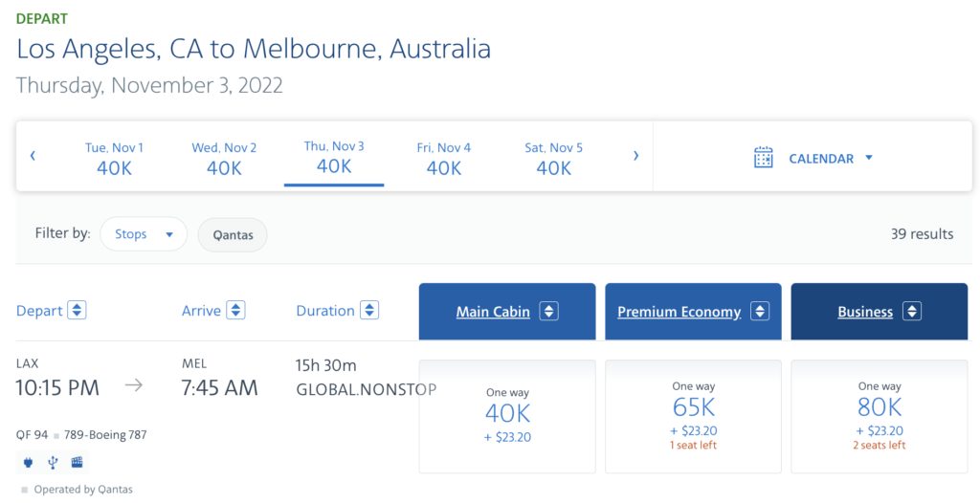Sort flights by Duration

(x=369, y=310)
